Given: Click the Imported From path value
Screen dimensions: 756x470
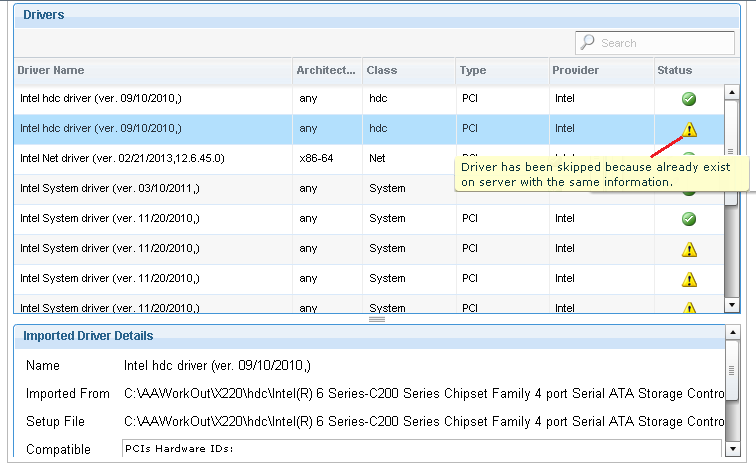Looking at the screenshot, I should pyautogui.click(x=424, y=393).
